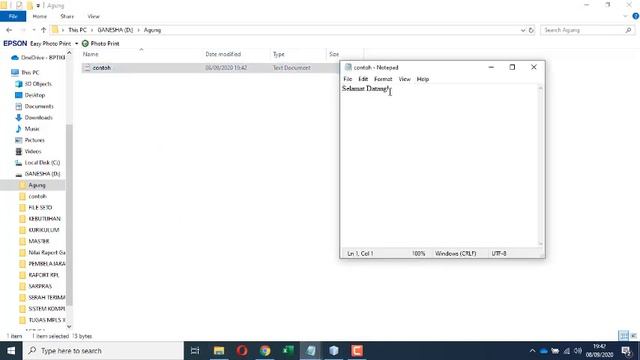640x360 pixels.
Task: Open Notepad's Format menu
Action: click(x=383, y=79)
